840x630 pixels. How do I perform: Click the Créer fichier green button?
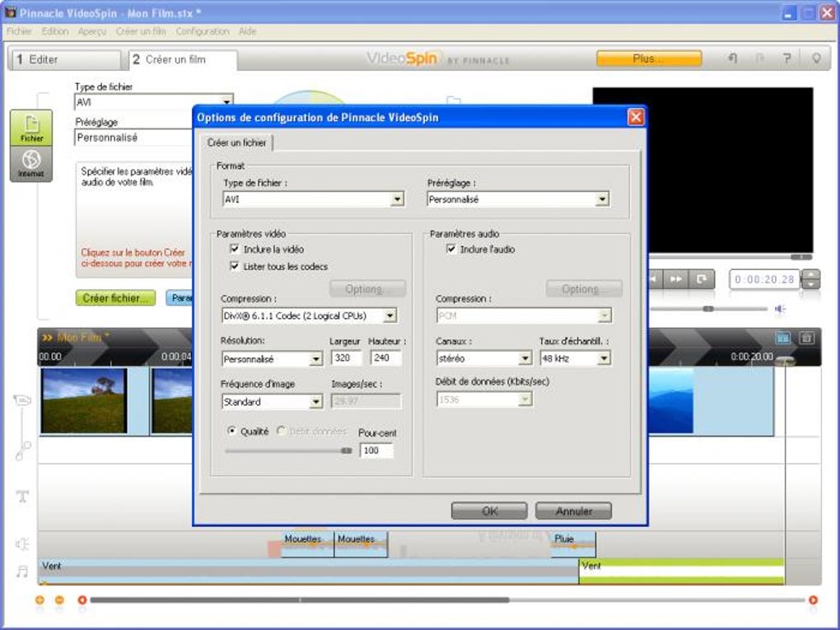point(116,298)
